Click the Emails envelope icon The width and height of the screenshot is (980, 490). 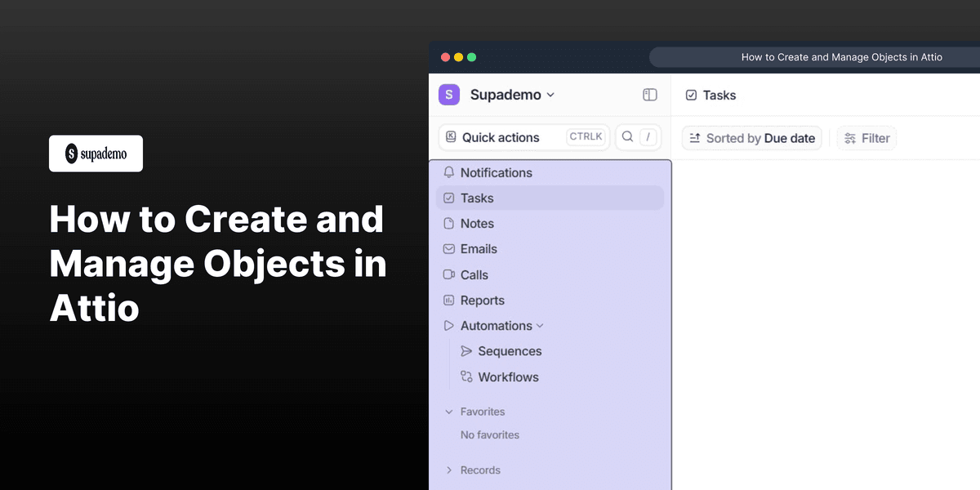(x=449, y=248)
